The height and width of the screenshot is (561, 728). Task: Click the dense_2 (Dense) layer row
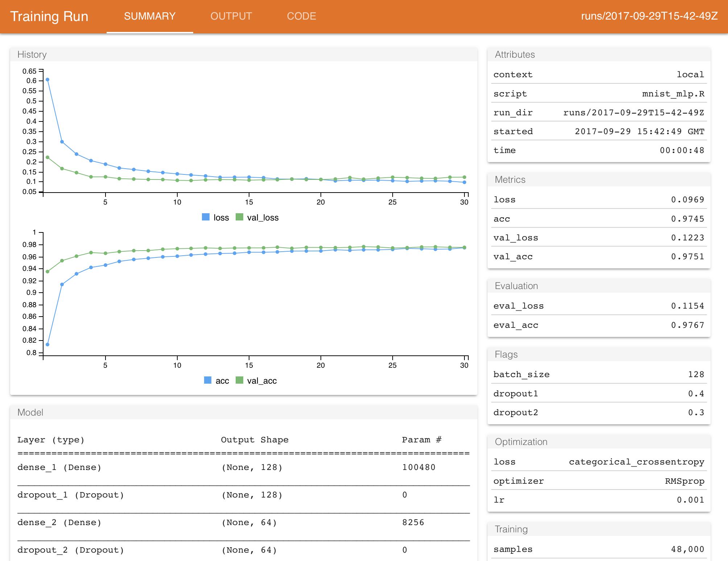pos(244,522)
